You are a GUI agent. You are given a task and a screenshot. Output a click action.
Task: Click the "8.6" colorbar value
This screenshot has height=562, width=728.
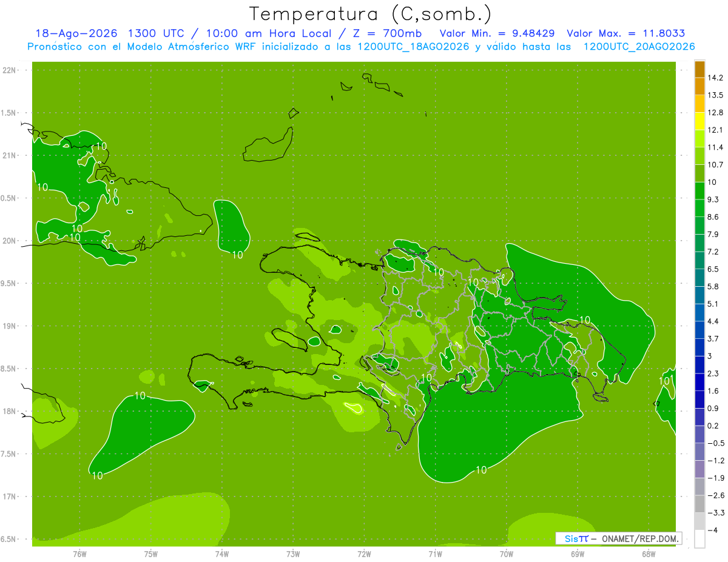(713, 217)
